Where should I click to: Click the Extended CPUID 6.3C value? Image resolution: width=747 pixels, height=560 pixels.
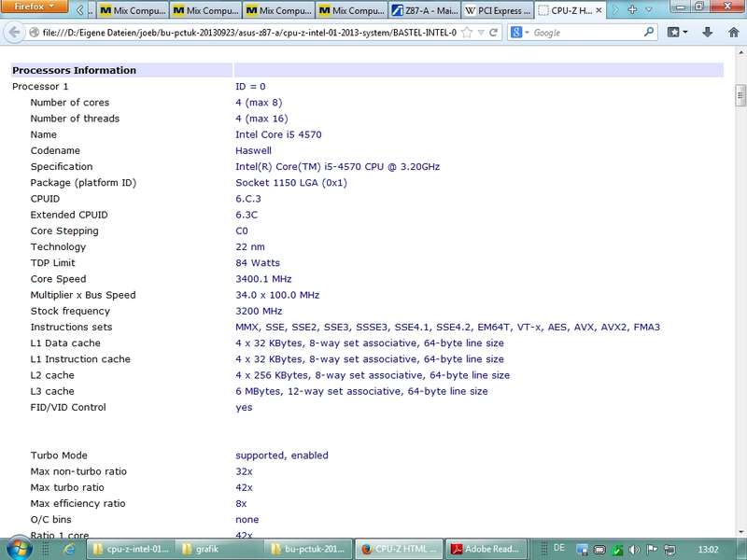[x=247, y=215]
